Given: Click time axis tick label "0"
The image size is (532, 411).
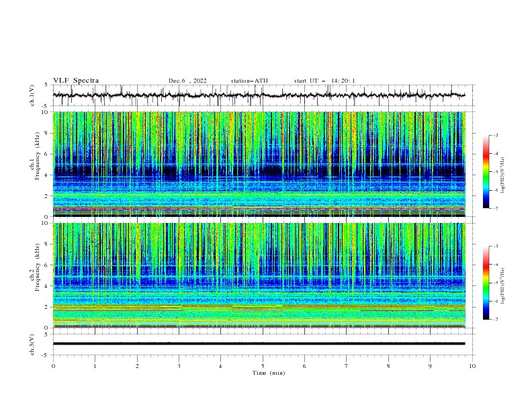Looking at the screenshot, I should click(53, 366).
